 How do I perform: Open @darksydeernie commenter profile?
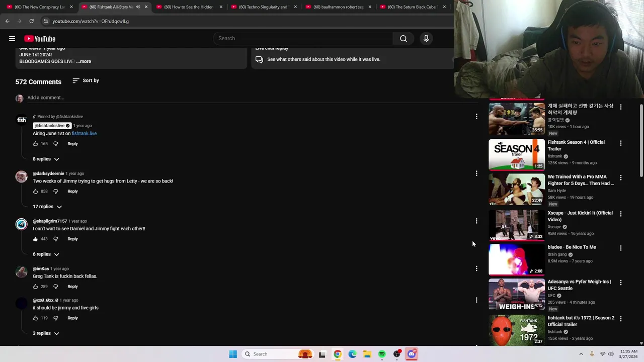click(x=48, y=173)
